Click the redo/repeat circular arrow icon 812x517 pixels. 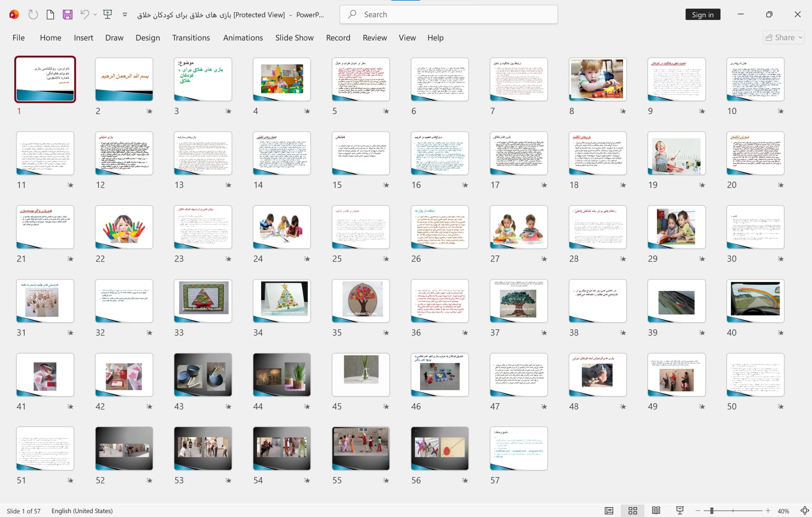pos(33,15)
